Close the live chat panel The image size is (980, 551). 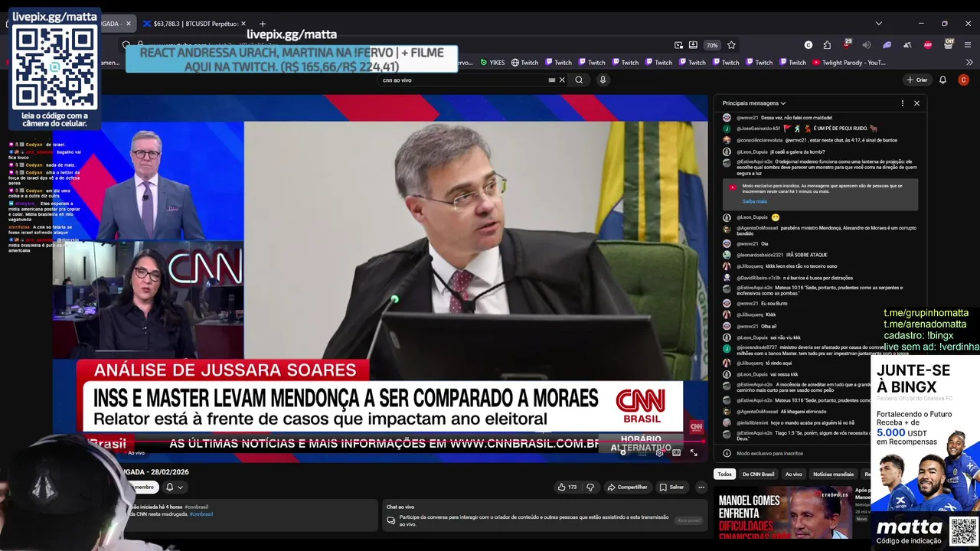(x=916, y=103)
